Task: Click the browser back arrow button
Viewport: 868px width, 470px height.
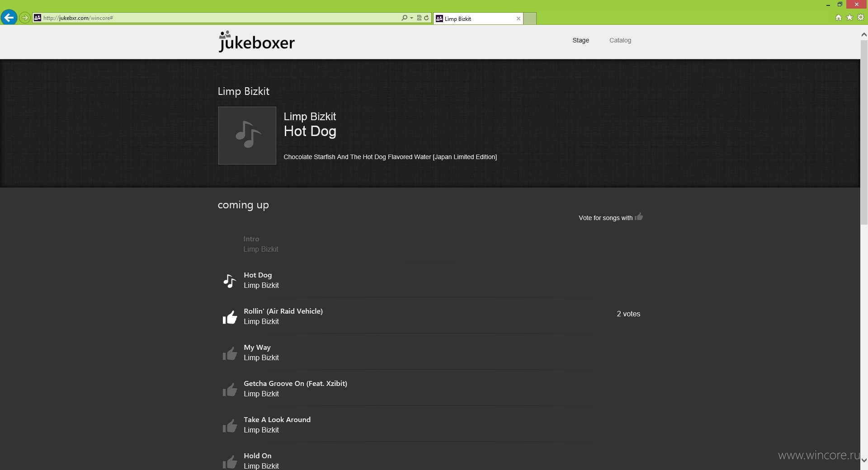Action: [9, 18]
